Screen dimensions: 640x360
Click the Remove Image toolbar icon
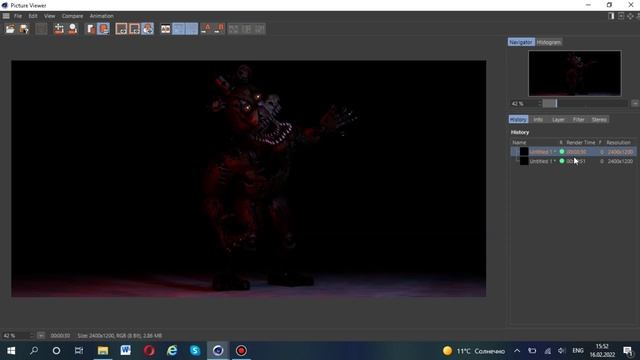click(73, 29)
